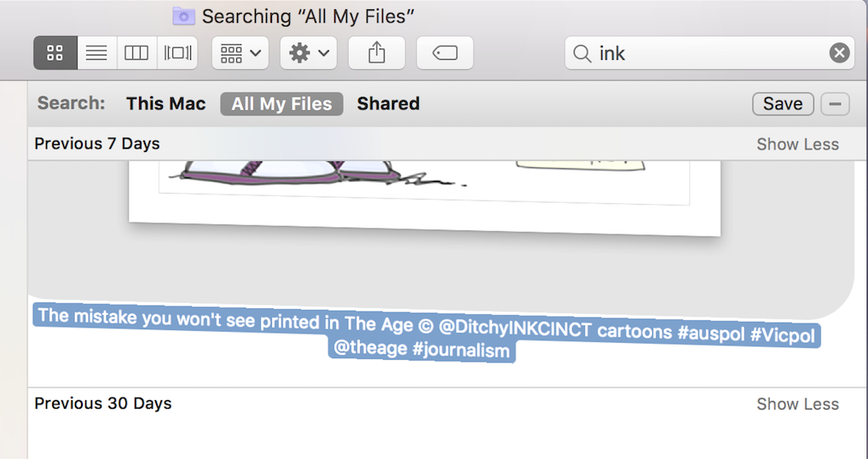Viewport: 868px width, 459px height.
Task: Click Show Less for Previous 7 Days
Action: (x=798, y=144)
